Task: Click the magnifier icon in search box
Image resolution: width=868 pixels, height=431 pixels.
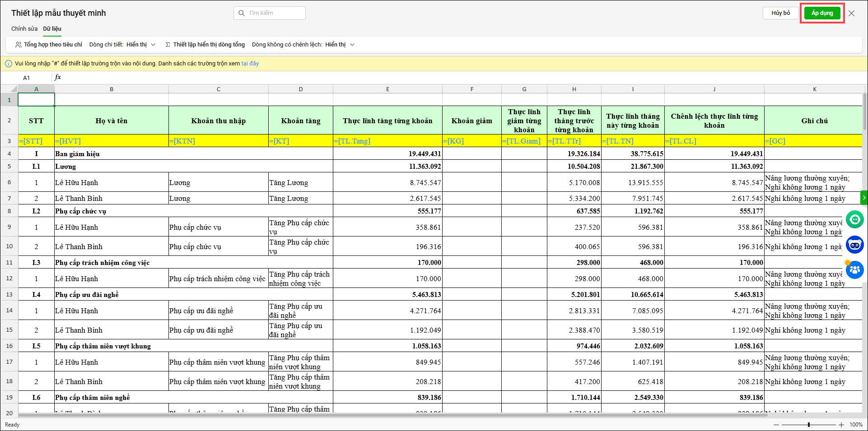Action: (x=242, y=13)
